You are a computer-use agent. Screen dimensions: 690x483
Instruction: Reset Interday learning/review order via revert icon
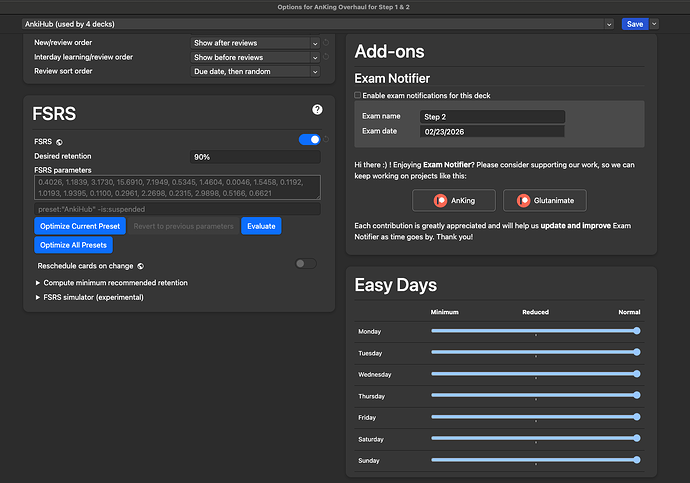326,57
